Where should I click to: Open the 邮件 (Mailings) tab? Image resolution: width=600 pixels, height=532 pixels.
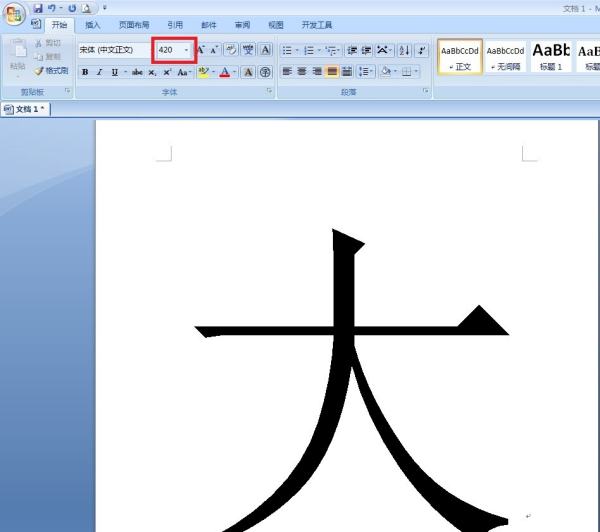(209, 25)
